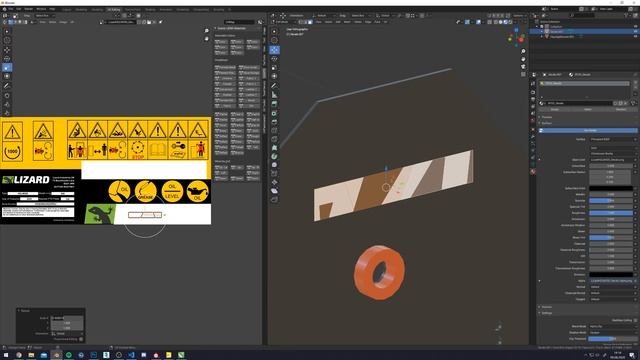Select the Tweak tool in UV editor toolbar
This screenshot has width=640, height=360.
coord(7,31)
